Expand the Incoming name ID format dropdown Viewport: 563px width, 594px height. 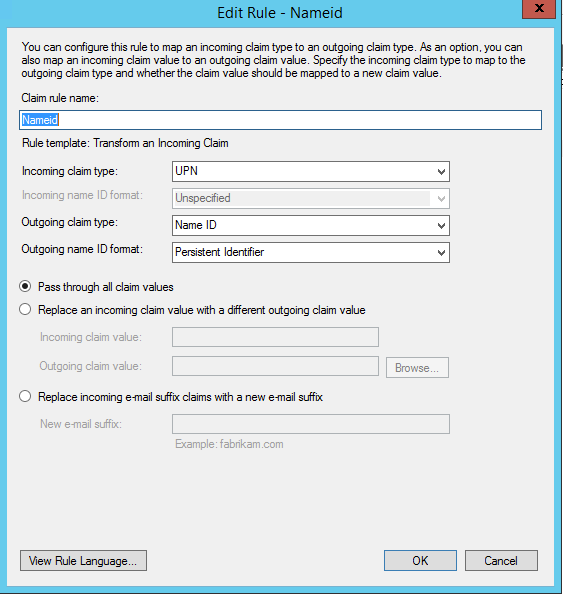pyautogui.click(x=311, y=198)
